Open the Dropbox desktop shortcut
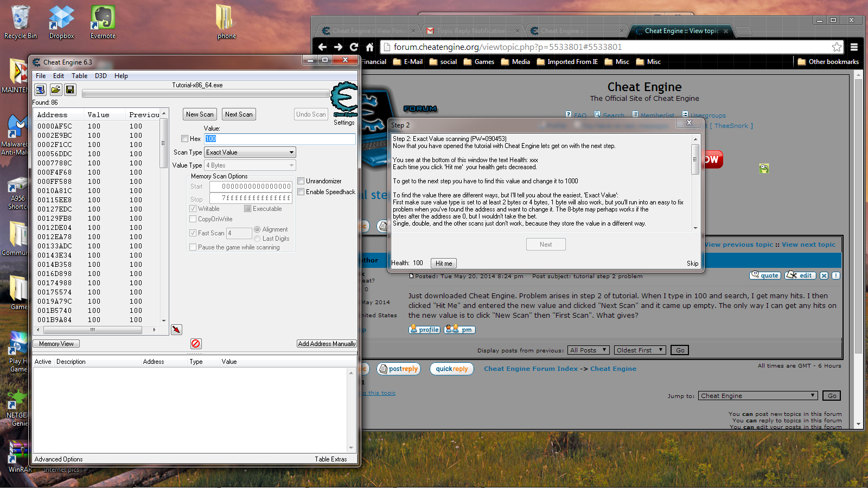 click(62, 22)
